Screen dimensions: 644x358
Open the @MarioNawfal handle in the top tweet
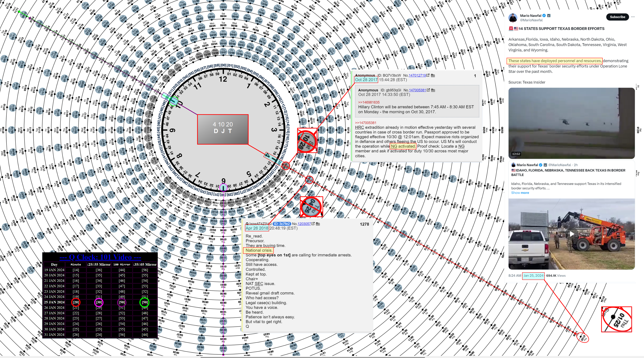531,20
